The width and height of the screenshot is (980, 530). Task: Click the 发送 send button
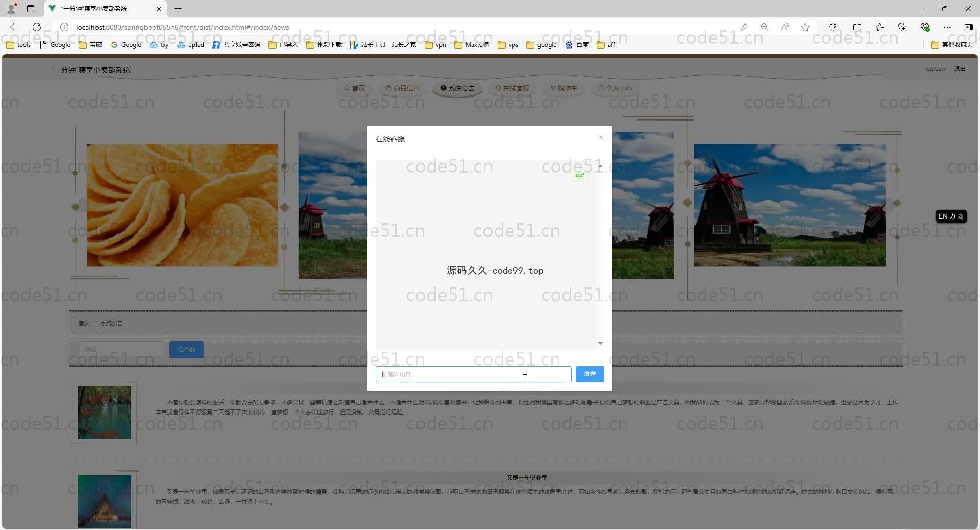[590, 374]
